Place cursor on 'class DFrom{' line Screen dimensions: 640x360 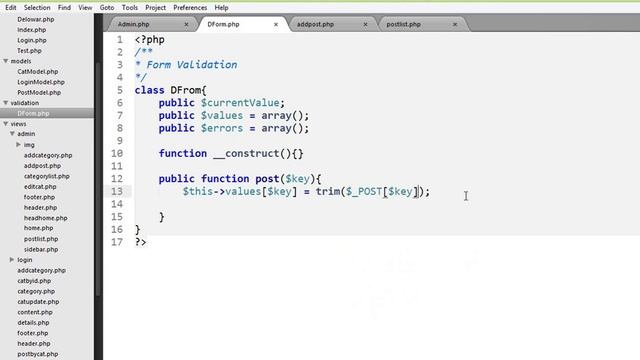pos(171,90)
